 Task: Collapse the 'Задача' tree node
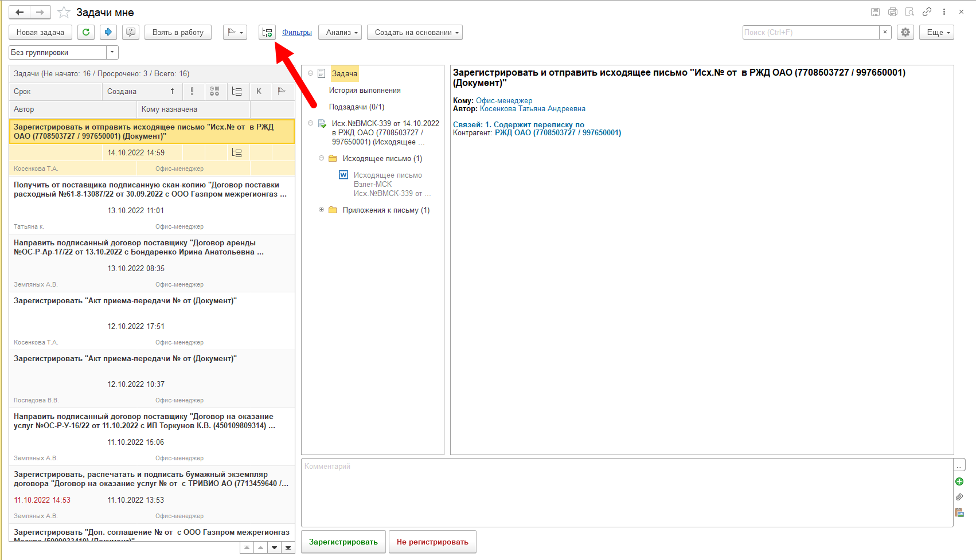[x=310, y=73]
